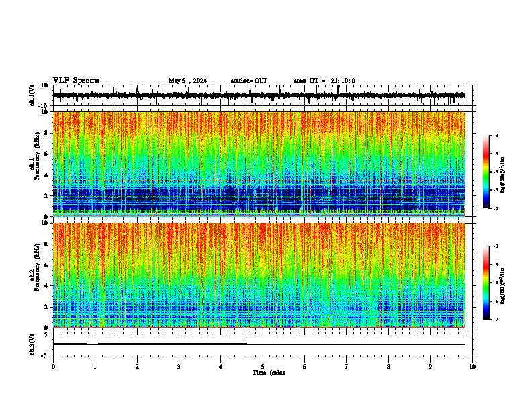Click the time axis tick label '8'
This screenshot has width=532, height=411.
[x=388, y=367]
